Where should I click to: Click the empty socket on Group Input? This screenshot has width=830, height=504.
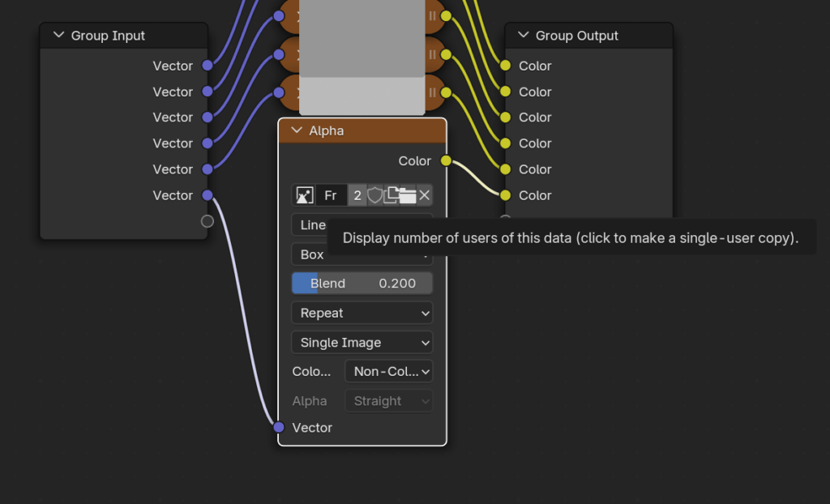(x=207, y=221)
